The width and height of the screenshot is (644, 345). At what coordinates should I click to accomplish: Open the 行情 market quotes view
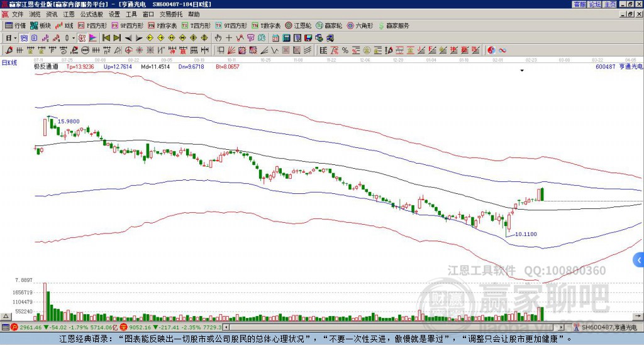(x=15, y=25)
